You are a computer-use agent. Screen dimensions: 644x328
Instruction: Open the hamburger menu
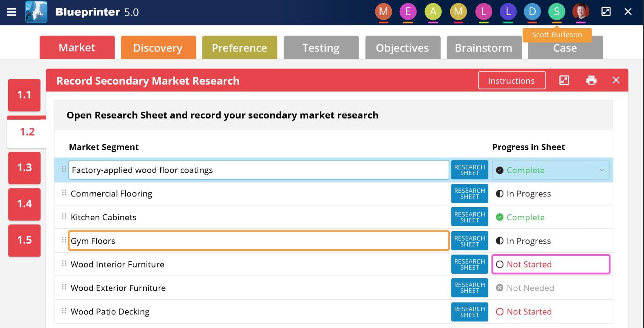pos(11,12)
